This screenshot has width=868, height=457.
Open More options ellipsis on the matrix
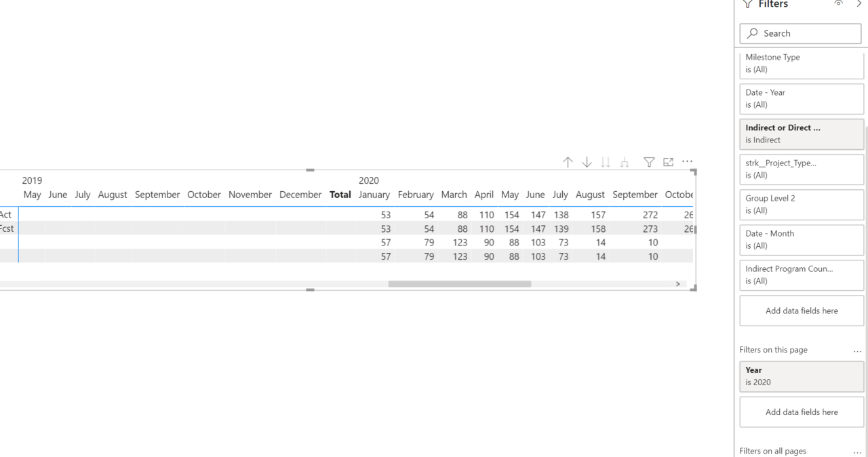[x=688, y=162]
